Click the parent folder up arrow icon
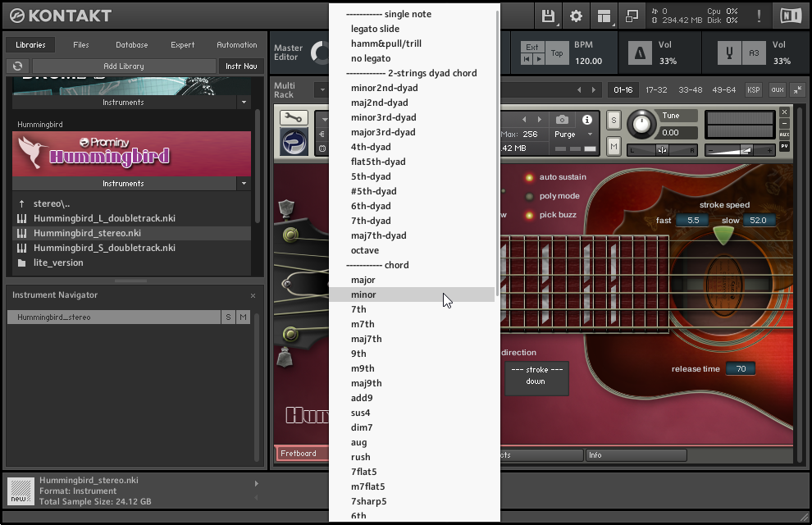 [x=22, y=203]
